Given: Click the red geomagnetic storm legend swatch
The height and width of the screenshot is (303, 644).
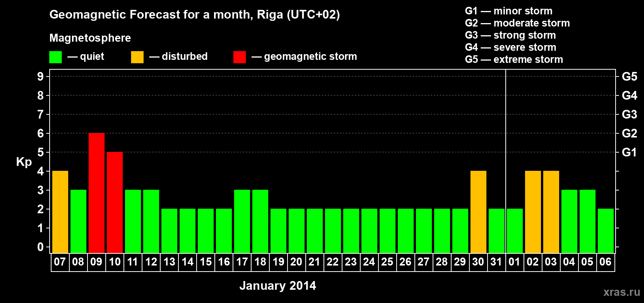Looking at the screenshot, I should click(x=239, y=57).
